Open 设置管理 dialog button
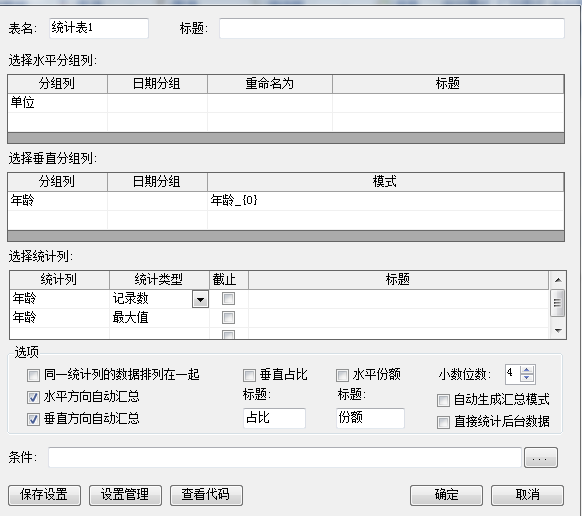Screen dimensions: 582x516 pos(125,495)
